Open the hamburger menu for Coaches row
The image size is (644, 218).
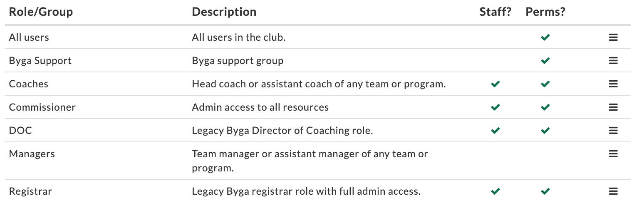[613, 84]
